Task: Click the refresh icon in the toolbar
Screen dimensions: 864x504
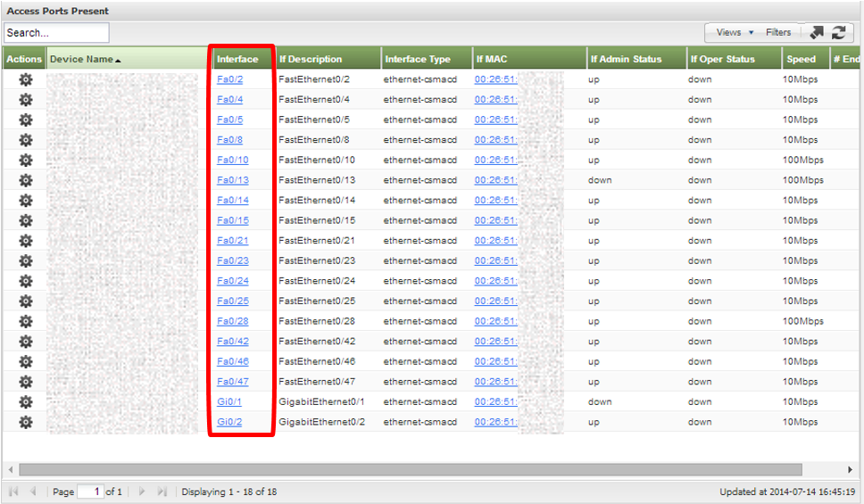Action: [838, 32]
